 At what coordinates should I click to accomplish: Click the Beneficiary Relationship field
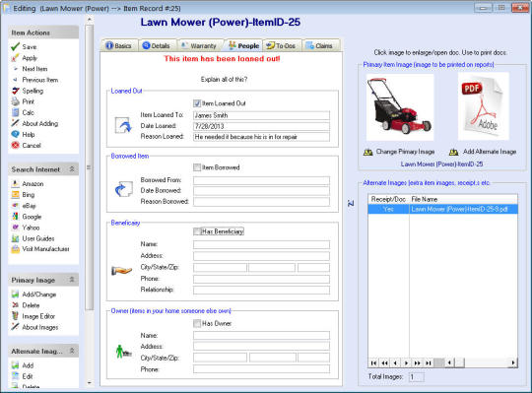point(261,290)
